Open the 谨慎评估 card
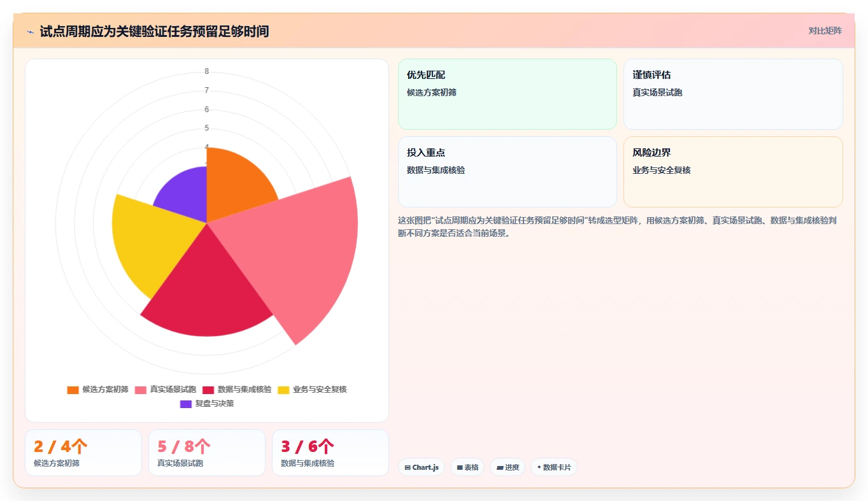The height and width of the screenshot is (501, 868). coord(733,94)
